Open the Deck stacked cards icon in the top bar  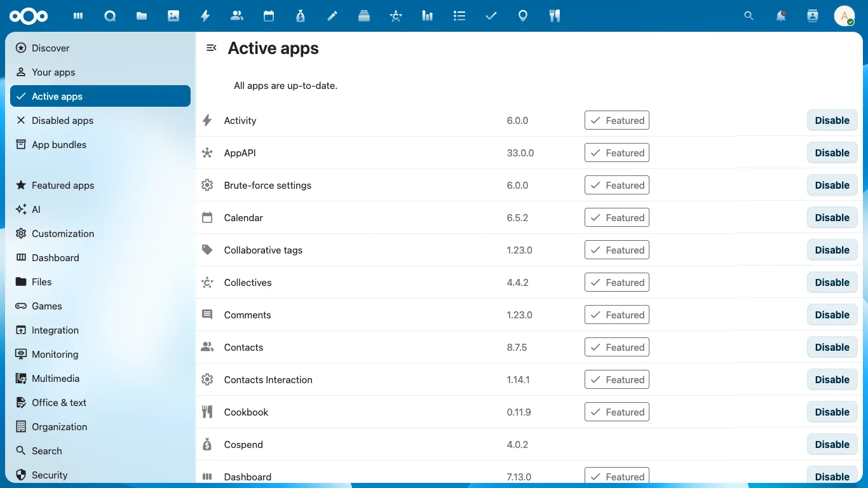[x=364, y=16]
